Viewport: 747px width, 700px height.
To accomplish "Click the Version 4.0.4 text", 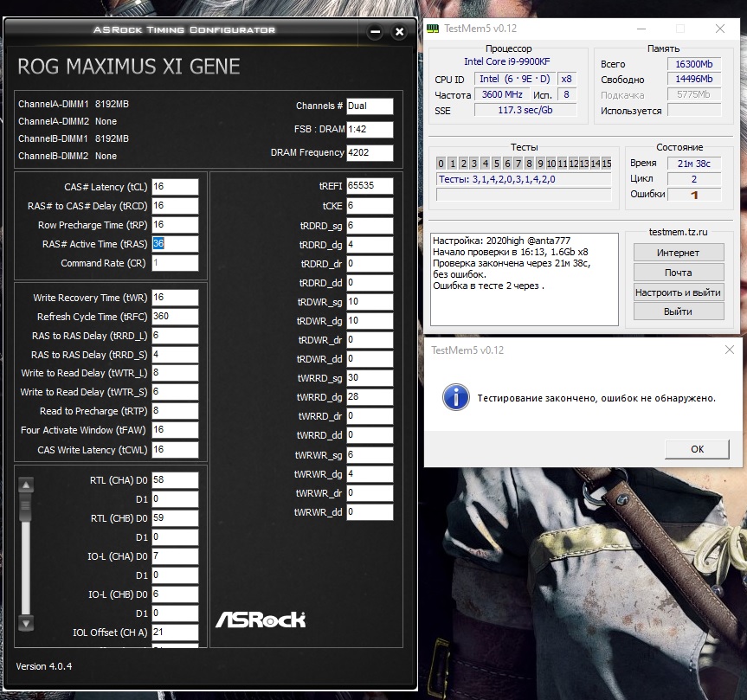I will coord(44,666).
